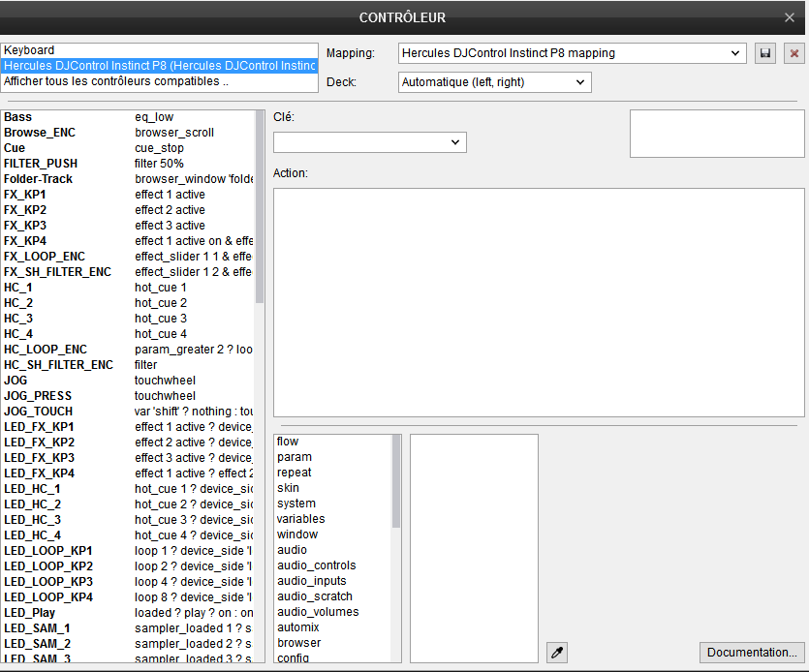This screenshot has width=809, height=672.
Task: Select the LED_HC_3 key row
Action: (129, 519)
